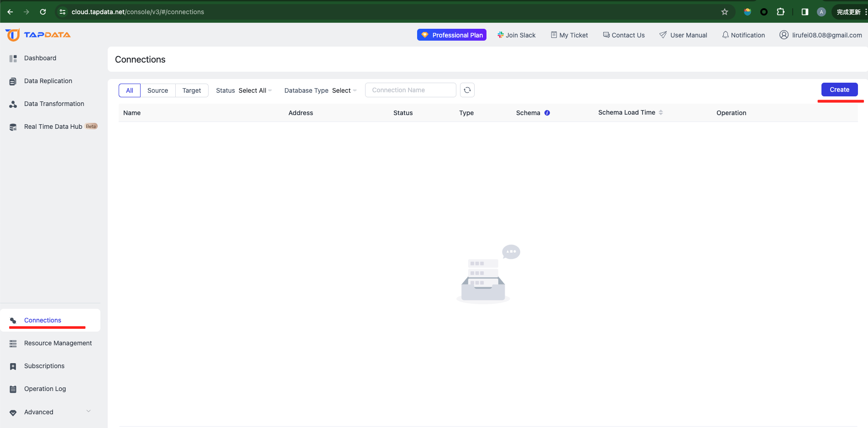Bookmark this page with star icon
Screen dimensions: 868x428
(x=725, y=12)
